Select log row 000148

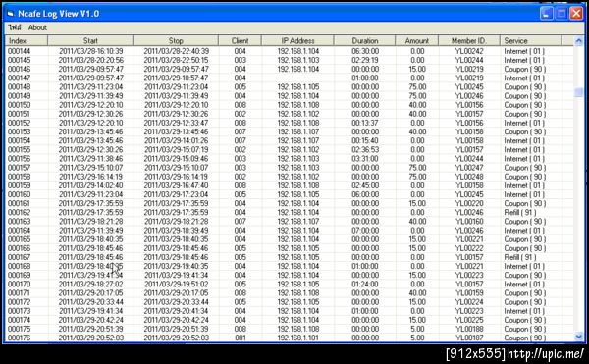click(290, 87)
